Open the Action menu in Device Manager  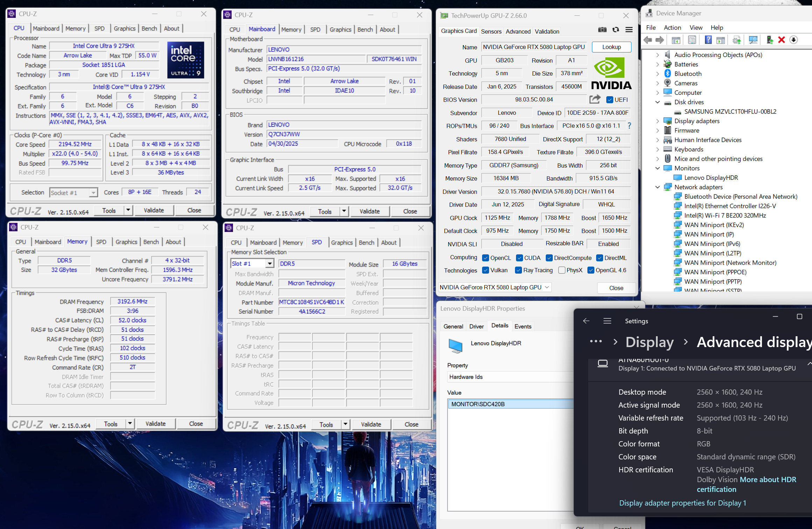click(x=672, y=28)
